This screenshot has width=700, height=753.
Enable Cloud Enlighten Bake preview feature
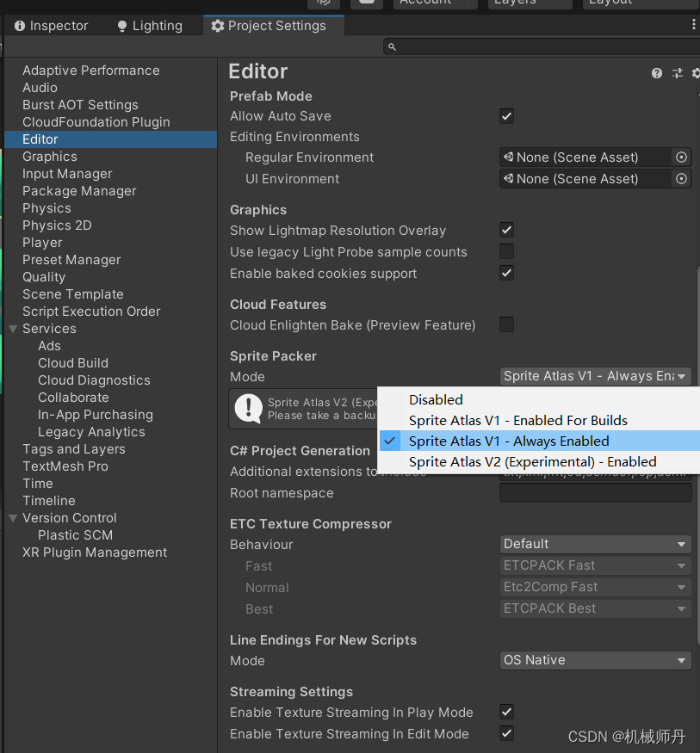pos(507,324)
